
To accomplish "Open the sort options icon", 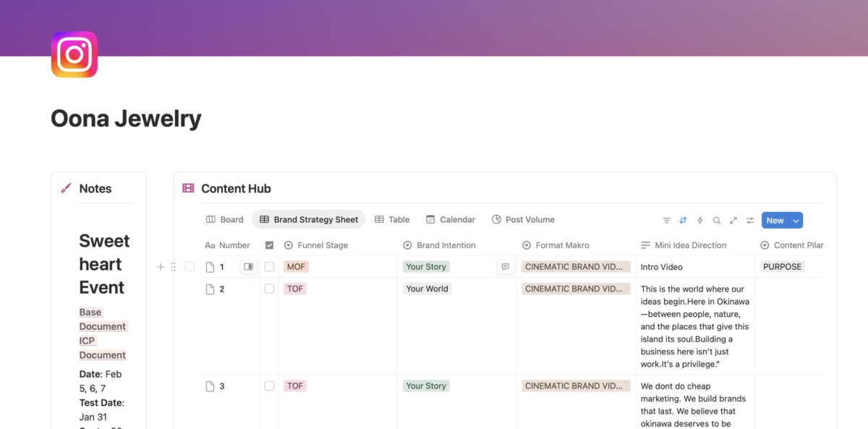I will [683, 221].
